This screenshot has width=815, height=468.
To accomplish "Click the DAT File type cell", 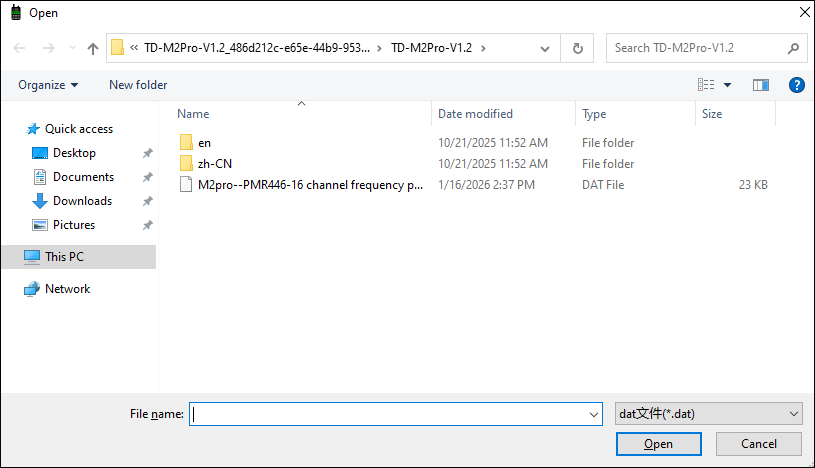I will pos(603,185).
